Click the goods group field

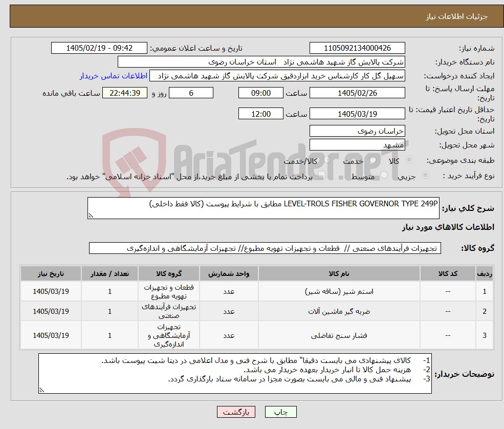265,248
